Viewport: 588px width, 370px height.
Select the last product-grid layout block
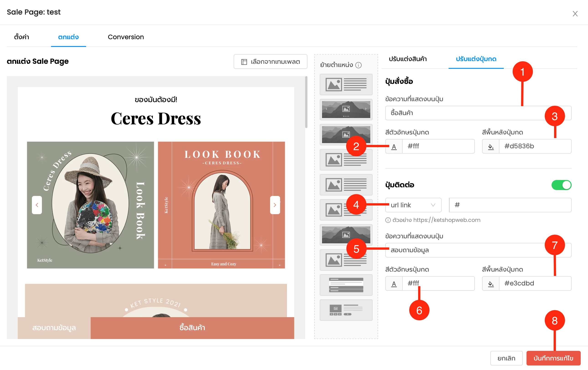tap(346, 310)
